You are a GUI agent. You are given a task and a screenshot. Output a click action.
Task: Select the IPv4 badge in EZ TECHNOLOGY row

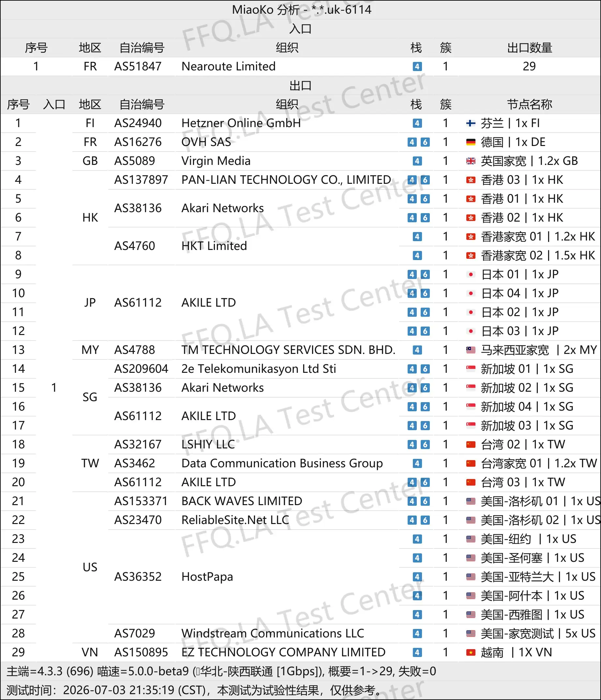point(417,652)
